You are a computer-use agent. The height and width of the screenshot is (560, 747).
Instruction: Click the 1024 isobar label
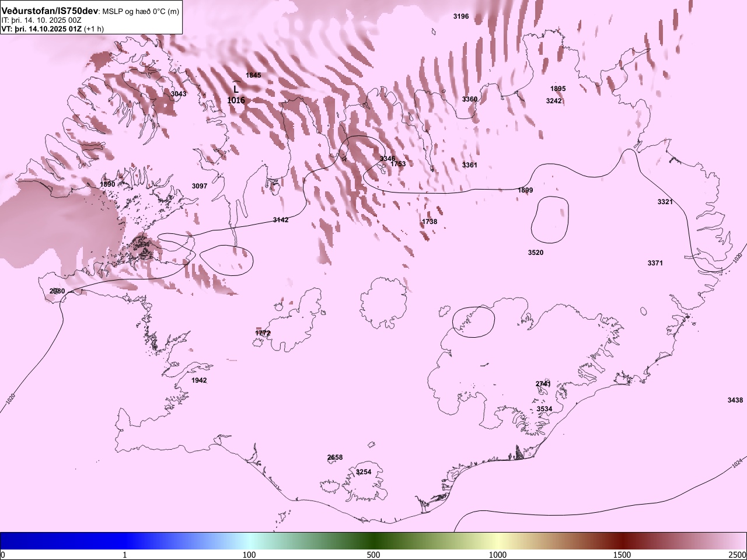pyautogui.click(x=737, y=464)
